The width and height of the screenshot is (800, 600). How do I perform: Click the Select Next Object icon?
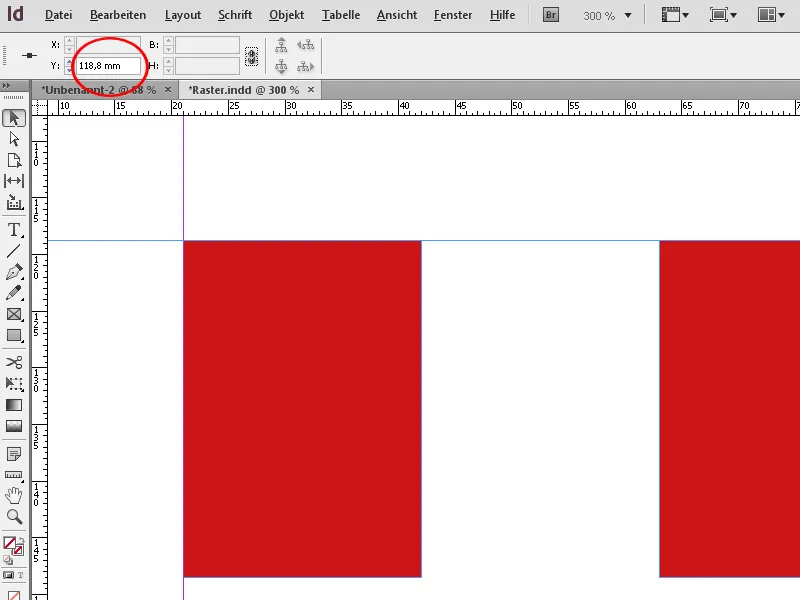(306, 66)
